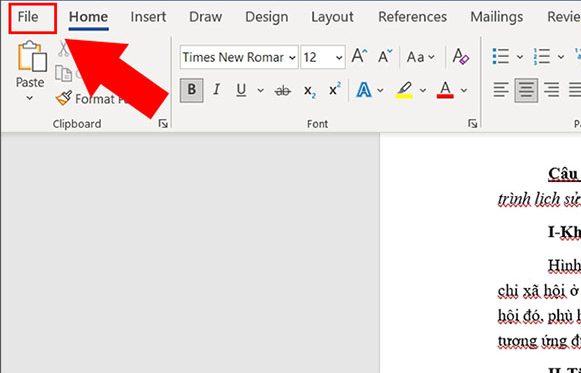Open the Clipboard pane launcher

point(163,123)
